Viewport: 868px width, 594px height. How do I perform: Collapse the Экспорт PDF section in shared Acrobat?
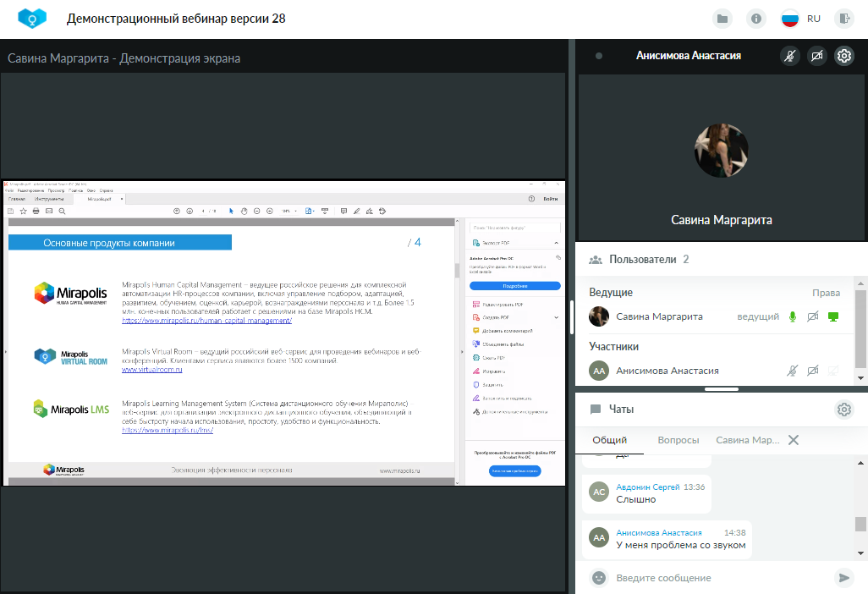coord(557,243)
